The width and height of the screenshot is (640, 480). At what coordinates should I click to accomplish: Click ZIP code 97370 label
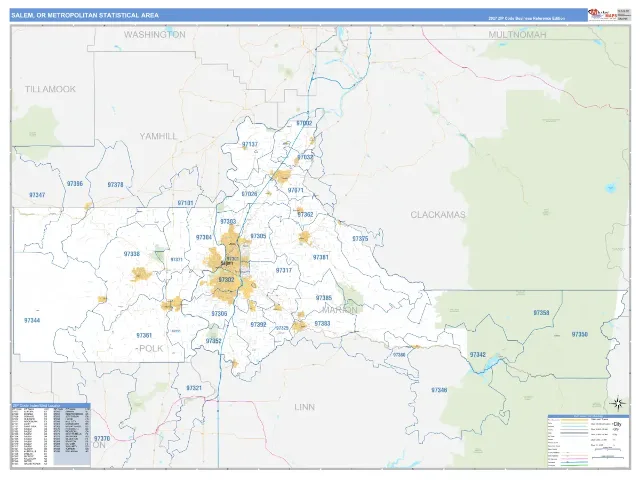[102, 439]
